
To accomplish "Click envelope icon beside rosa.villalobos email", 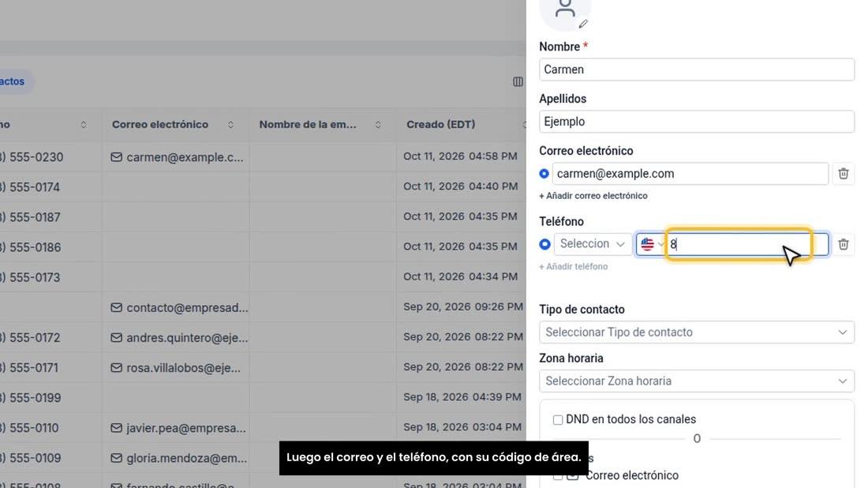I will (x=116, y=368).
